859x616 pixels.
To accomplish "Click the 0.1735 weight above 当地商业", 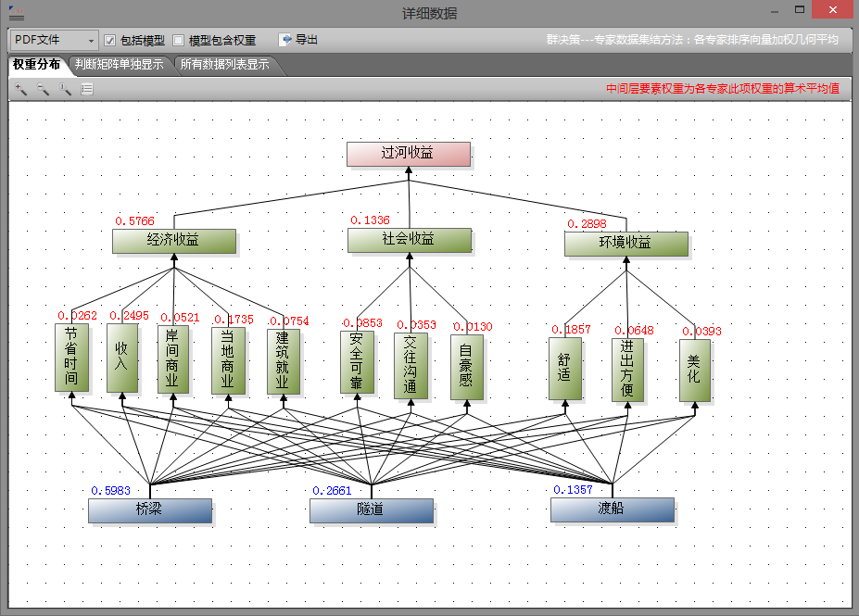I will coord(234,320).
